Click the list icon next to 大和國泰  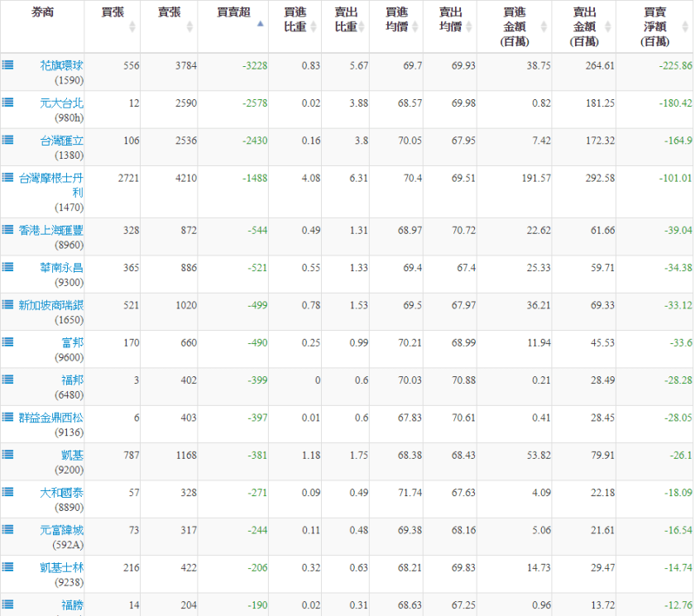click(7, 491)
